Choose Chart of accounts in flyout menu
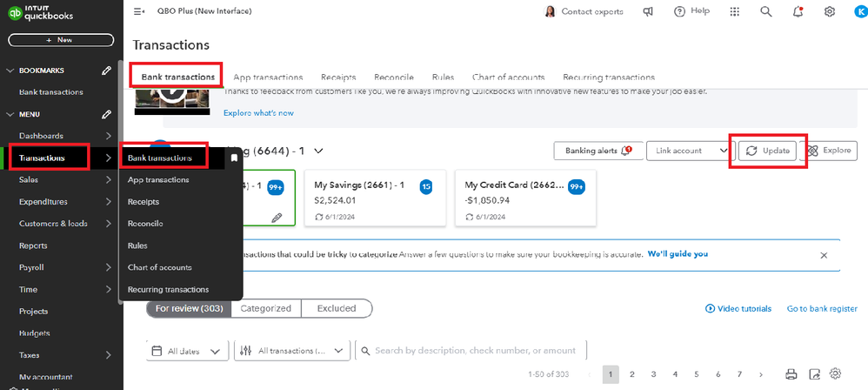This screenshot has height=390, width=868. pyautogui.click(x=160, y=267)
